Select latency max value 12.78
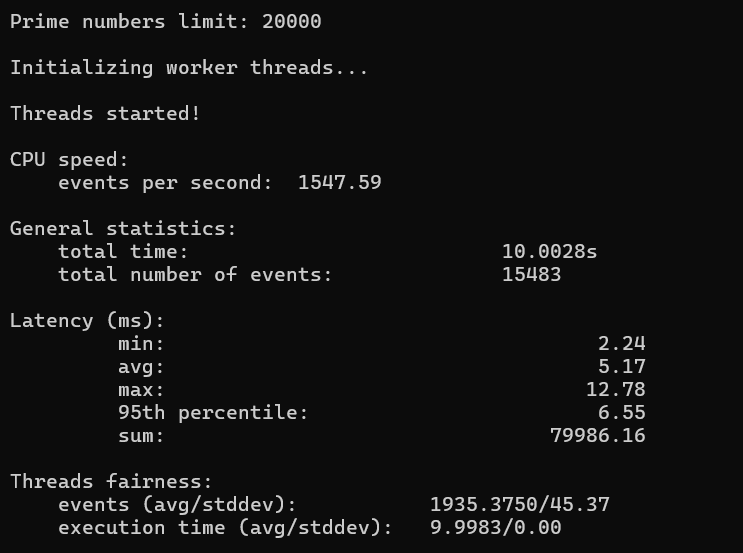 tap(616, 390)
